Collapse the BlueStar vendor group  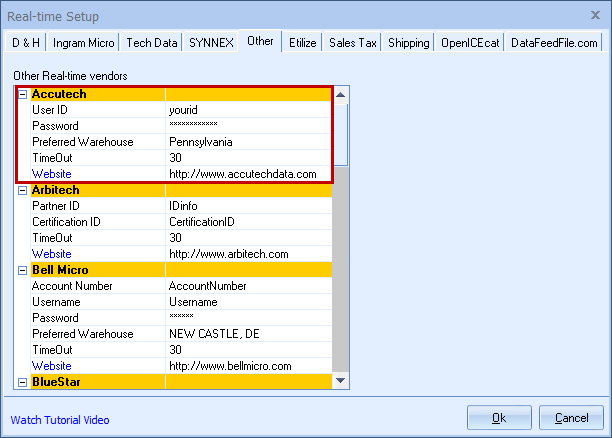tap(23, 382)
